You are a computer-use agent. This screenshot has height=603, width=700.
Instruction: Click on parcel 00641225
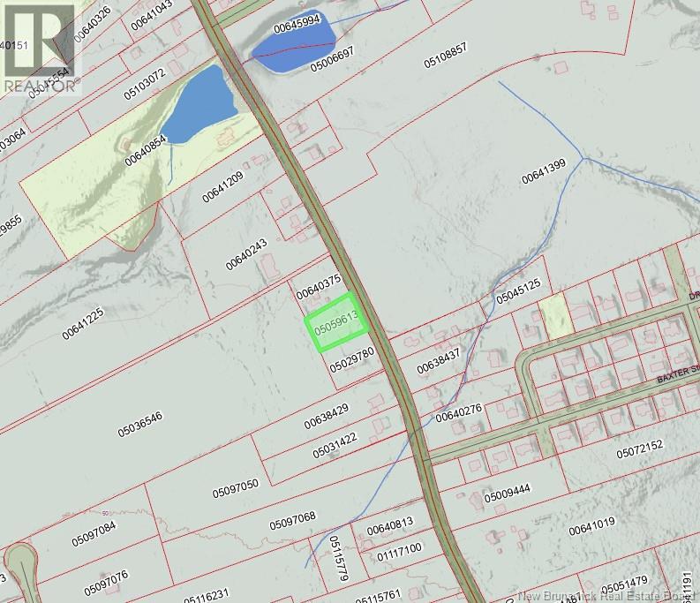95,322
